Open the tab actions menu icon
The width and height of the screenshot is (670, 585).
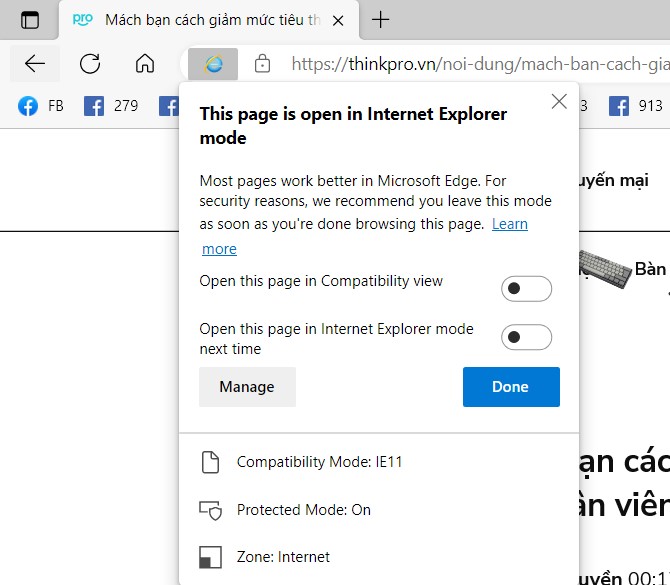30,20
